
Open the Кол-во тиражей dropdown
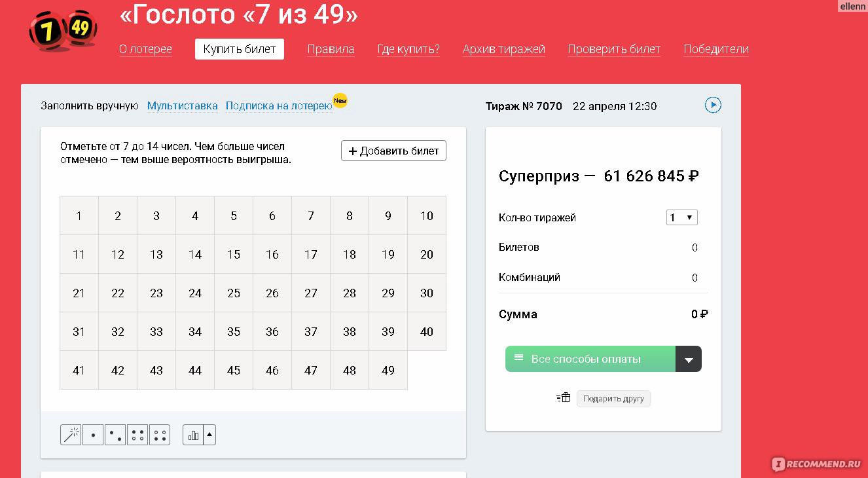[682, 217]
